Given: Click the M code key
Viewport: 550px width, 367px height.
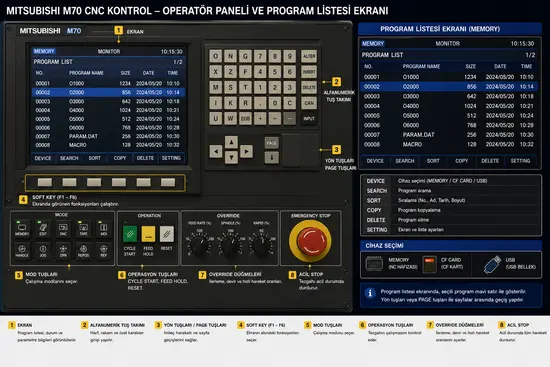Looking at the screenshot, I should [x=216, y=87].
